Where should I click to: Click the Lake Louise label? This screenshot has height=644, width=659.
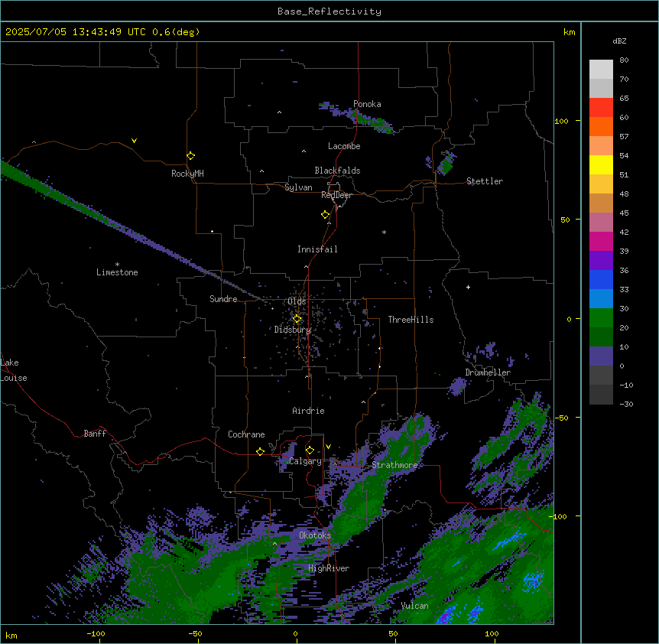point(14,370)
